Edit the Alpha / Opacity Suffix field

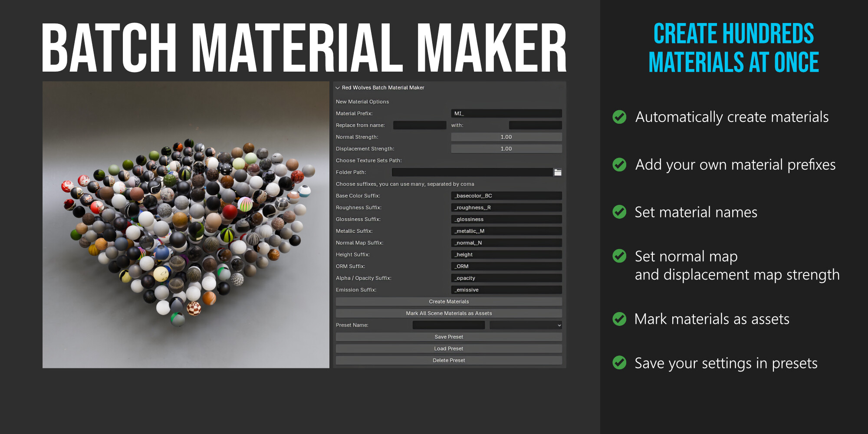[x=506, y=278]
